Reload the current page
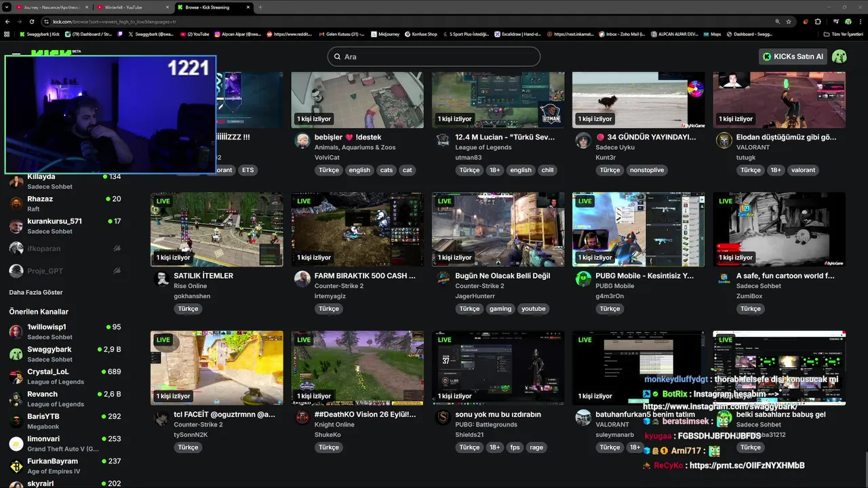 (x=31, y=22)
